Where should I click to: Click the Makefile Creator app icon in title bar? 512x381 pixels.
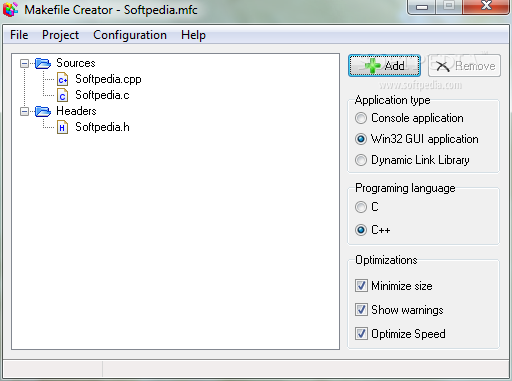tap(10, 9)
